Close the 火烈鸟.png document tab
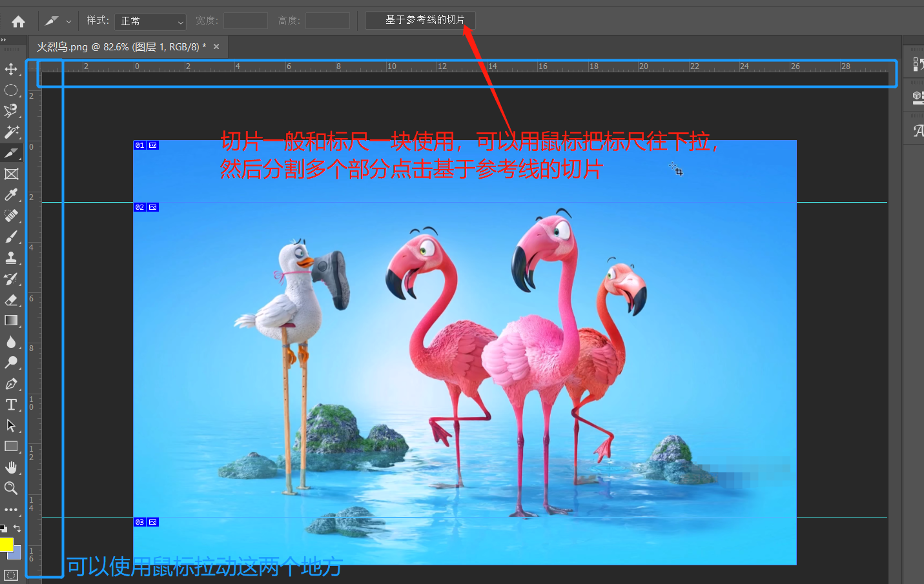924x584 pixels. coord(216,46)
